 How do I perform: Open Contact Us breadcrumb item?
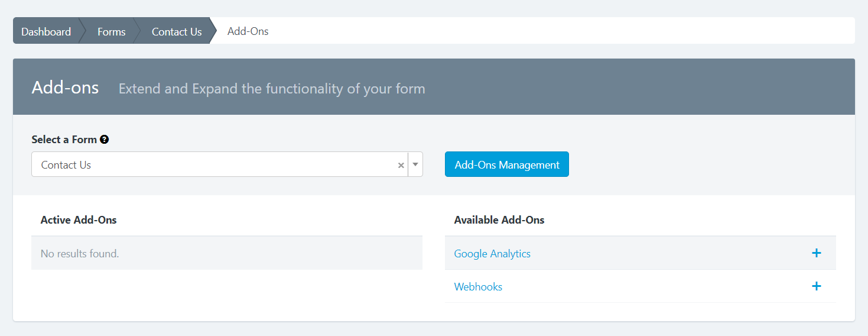tap(177, 32)
